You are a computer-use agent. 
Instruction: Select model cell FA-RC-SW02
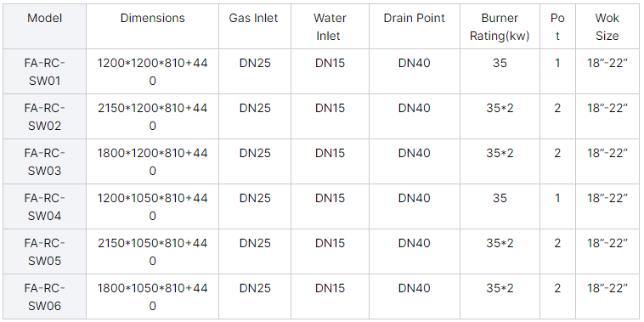[45, 116]
